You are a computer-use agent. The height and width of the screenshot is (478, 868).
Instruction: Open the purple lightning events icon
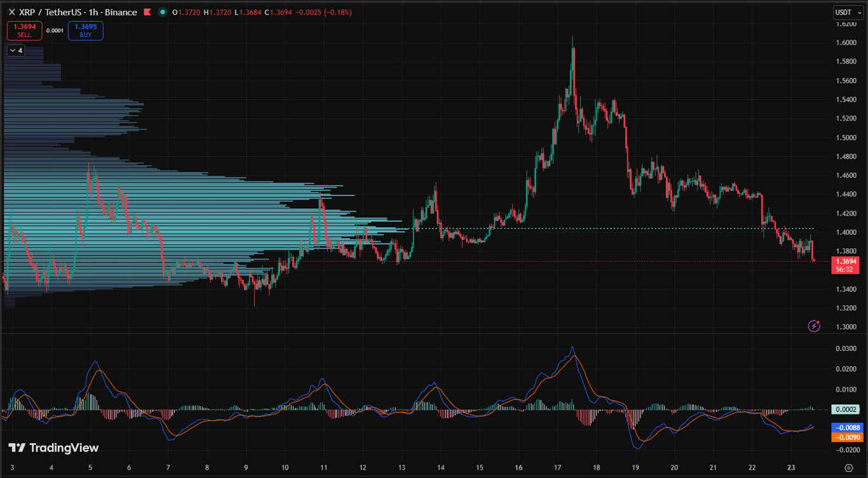click(x=813, y=326)
